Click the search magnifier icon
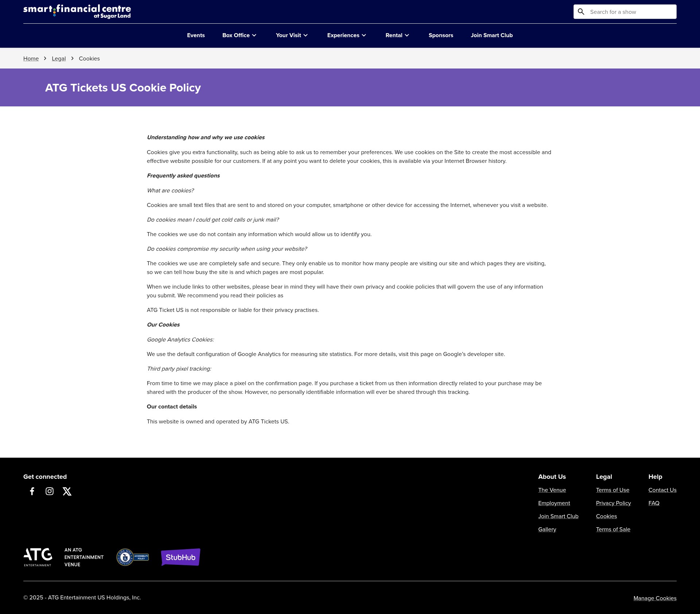The image size is (700, 614). point(581,12)
